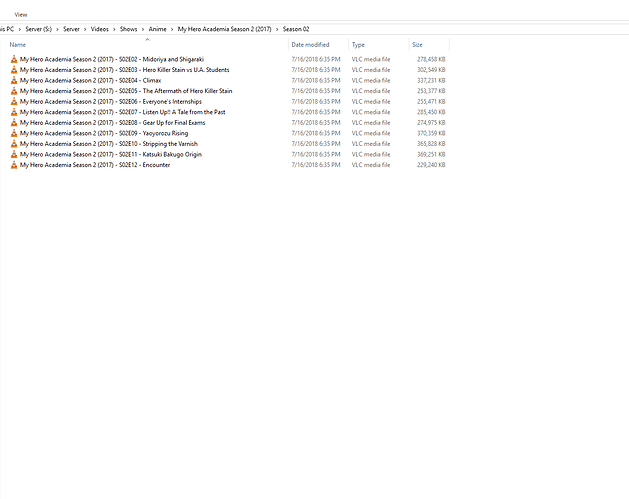Select file name S02E10 - Stripping the Varnish

pos(109,144)
